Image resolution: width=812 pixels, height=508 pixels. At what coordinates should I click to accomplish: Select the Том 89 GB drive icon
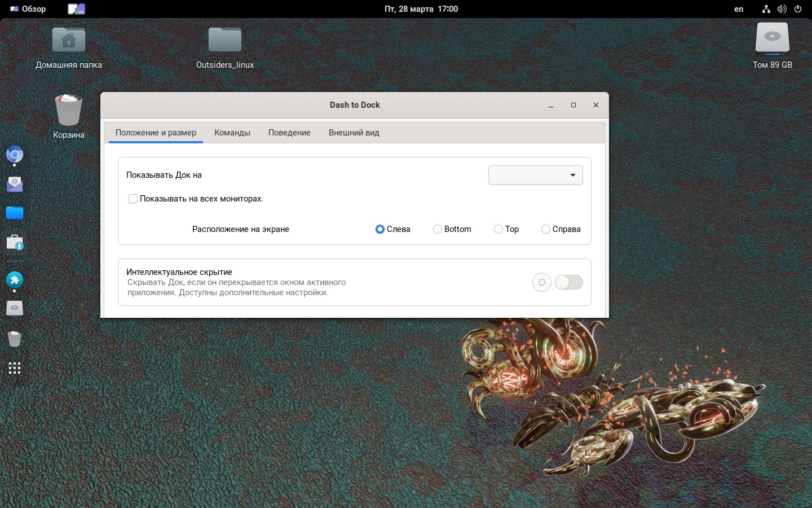coord(773,46)
